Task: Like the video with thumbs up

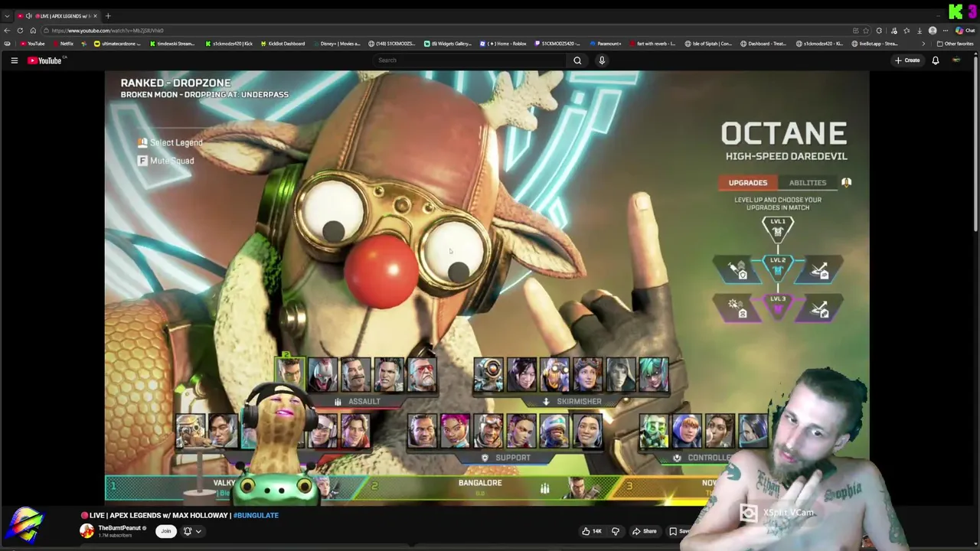Action: (591, 531)
